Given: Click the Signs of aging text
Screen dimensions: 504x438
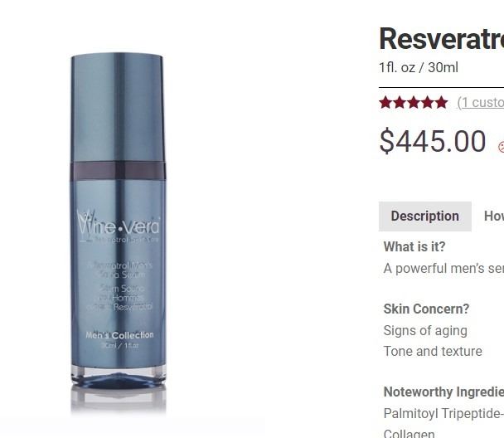Looking at the screenshot, I should tap(425, 331).
